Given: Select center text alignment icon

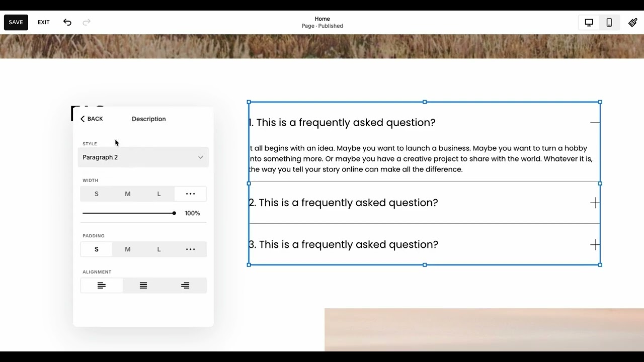Looking at the screenshot, I should (143, 286).
